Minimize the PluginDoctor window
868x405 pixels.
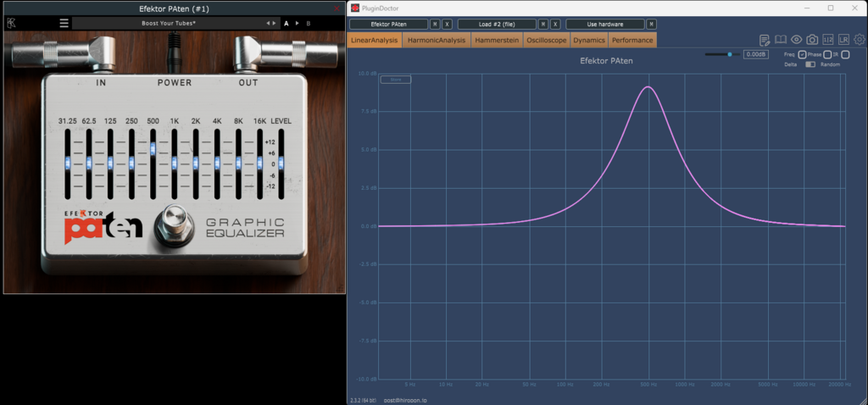807,8
